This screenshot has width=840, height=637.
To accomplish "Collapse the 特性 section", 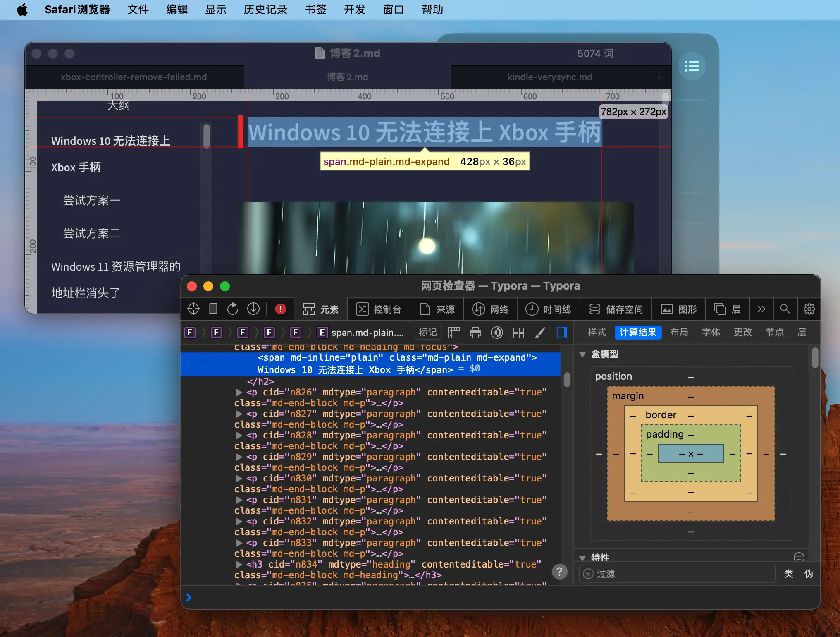I will coord(582,558).
